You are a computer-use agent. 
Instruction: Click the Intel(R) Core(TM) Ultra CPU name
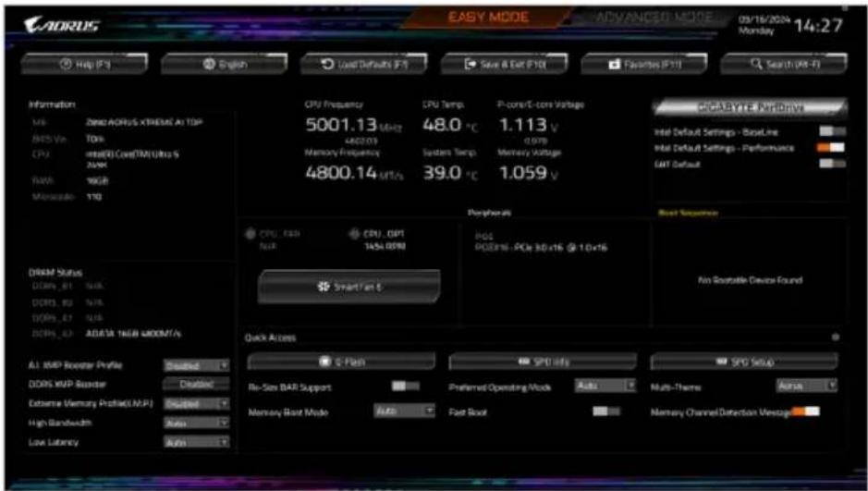click(x=132, y=159)
